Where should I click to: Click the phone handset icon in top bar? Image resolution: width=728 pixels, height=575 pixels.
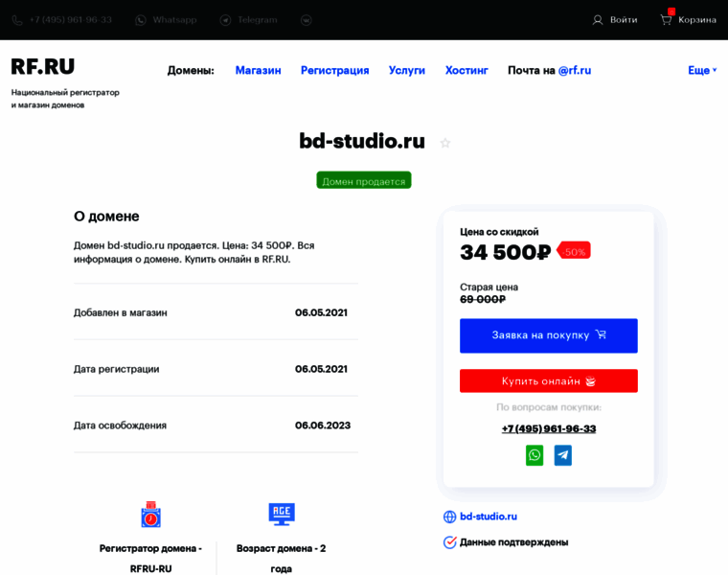pyautogui.click(x=17, y=20)
